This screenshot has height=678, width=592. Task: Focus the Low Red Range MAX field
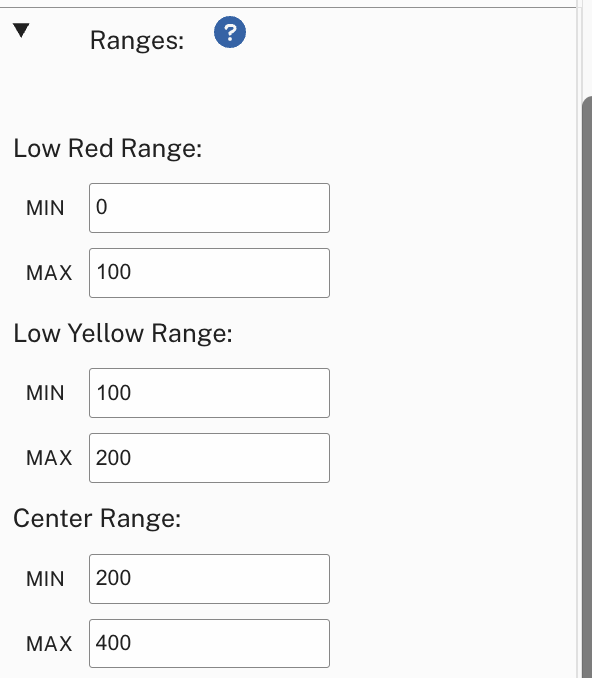click(209, 273)
